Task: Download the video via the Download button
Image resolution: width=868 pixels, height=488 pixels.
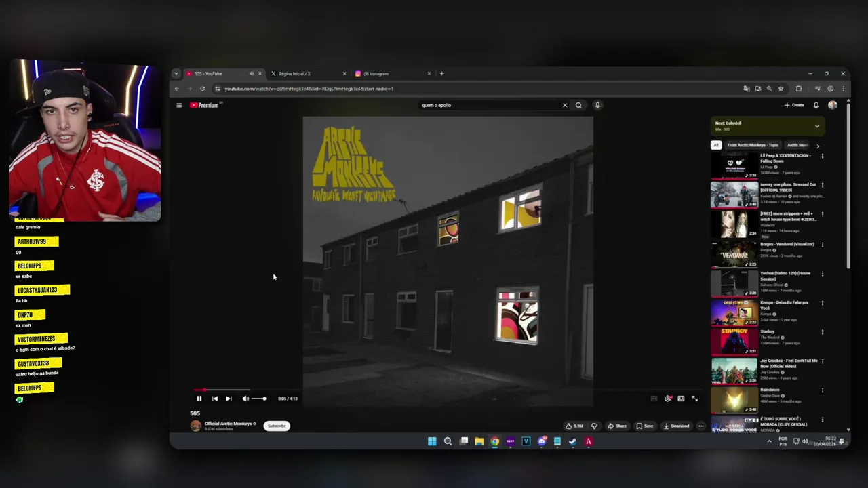Action: (676, 426)
